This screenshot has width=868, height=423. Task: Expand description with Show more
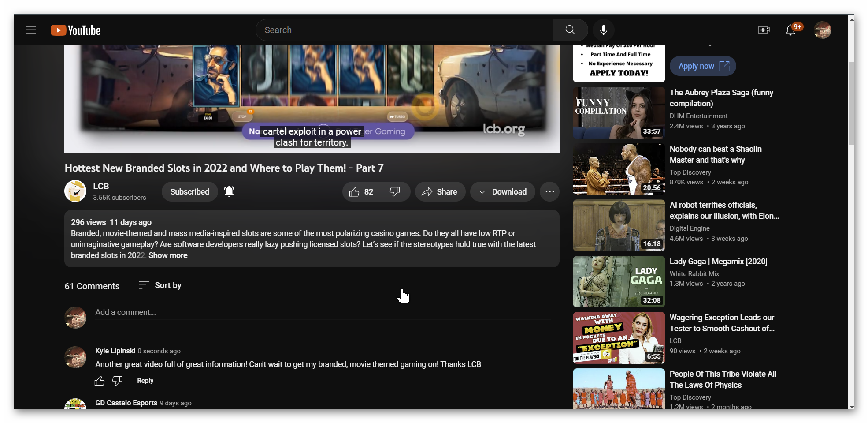point(168,255)
